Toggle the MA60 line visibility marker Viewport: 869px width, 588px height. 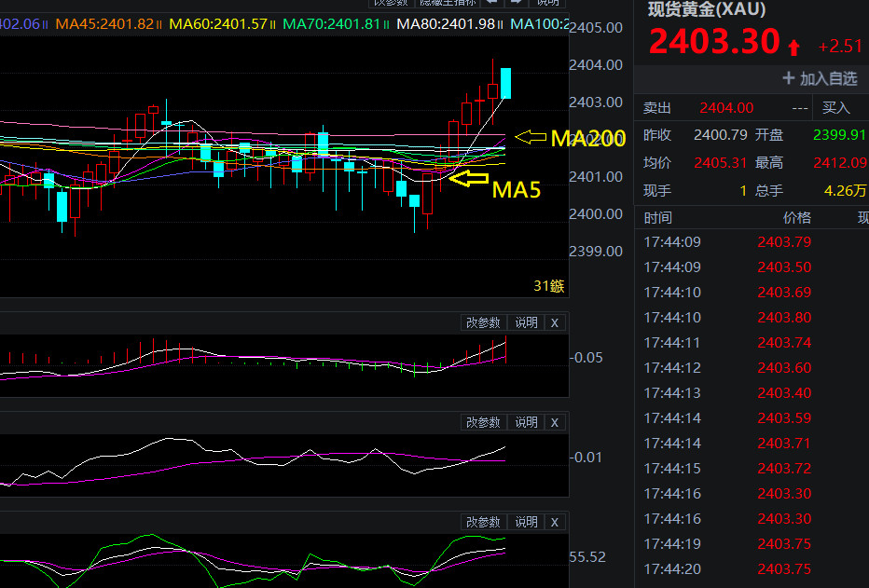(x=273, y=24)
